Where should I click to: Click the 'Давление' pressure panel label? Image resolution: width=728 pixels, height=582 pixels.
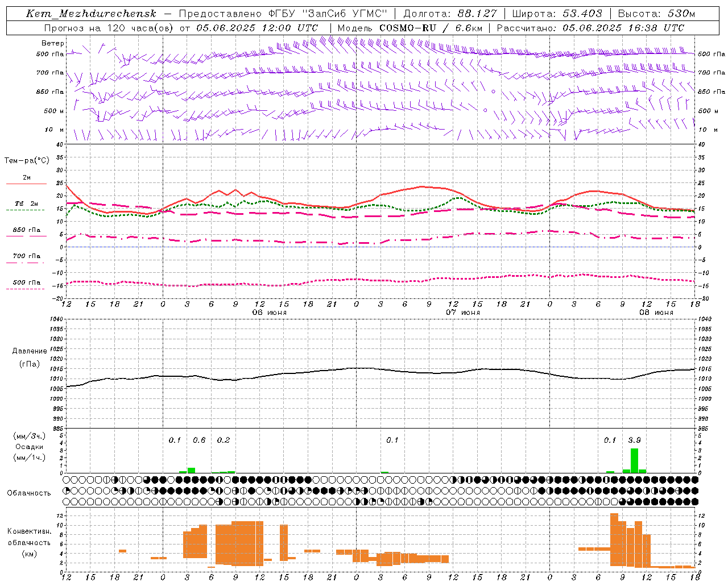pyautogui.click(x=30, y=351)
